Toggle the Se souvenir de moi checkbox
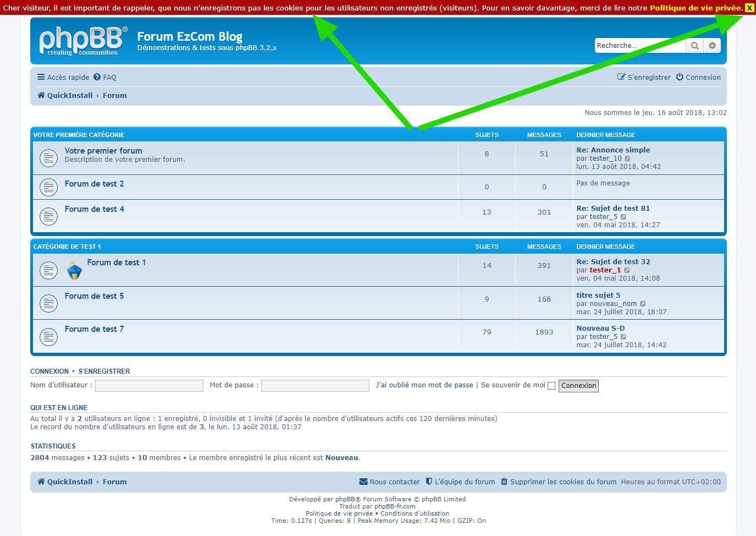756x536 pixels. 551,386
